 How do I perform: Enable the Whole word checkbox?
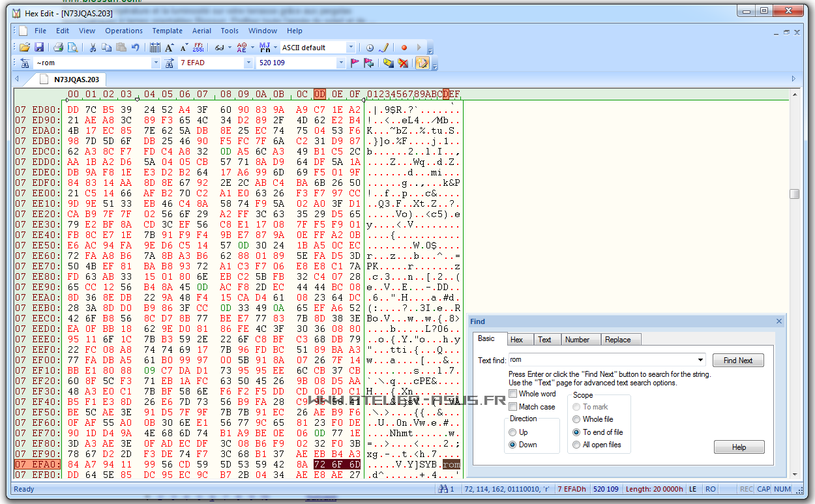click(513, 394)
